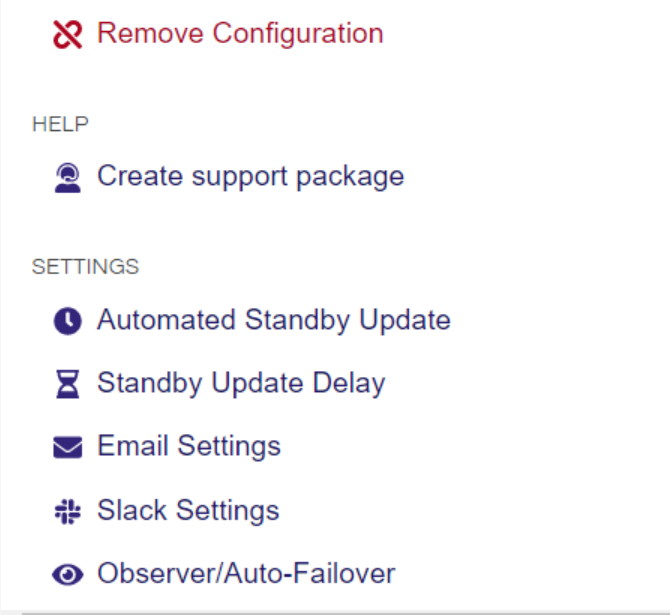
Task: Select the Remove Configuration menu entry
Action: [239, 34]
